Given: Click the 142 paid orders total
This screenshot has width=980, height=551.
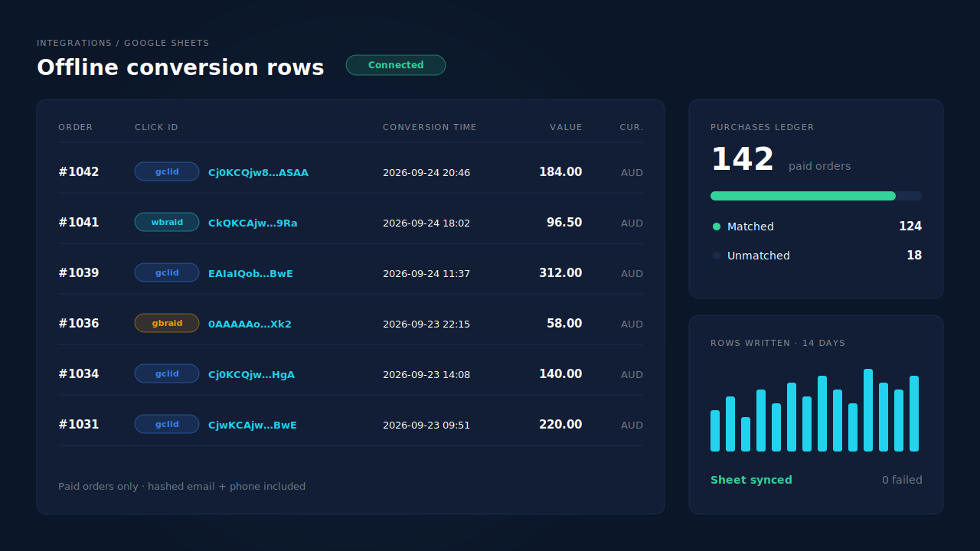Looking at the screenshot, I should point(780,160).
